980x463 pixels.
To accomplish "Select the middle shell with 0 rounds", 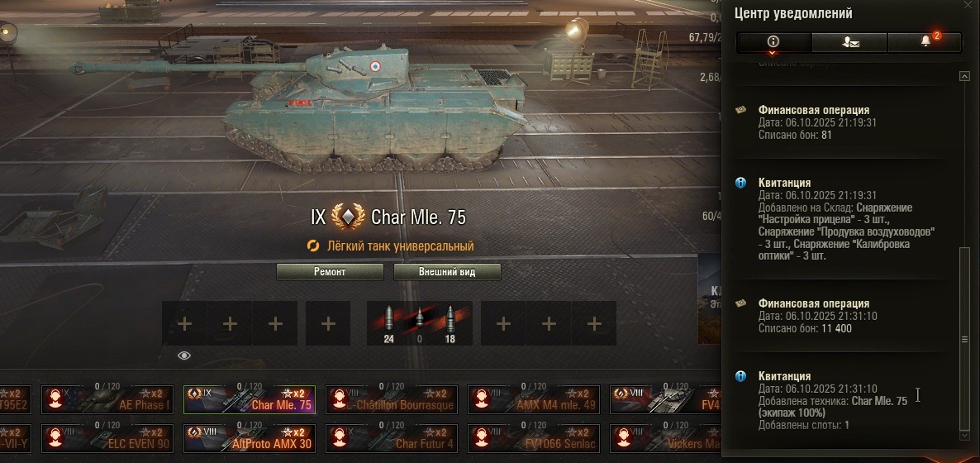I will click(420, 322).
